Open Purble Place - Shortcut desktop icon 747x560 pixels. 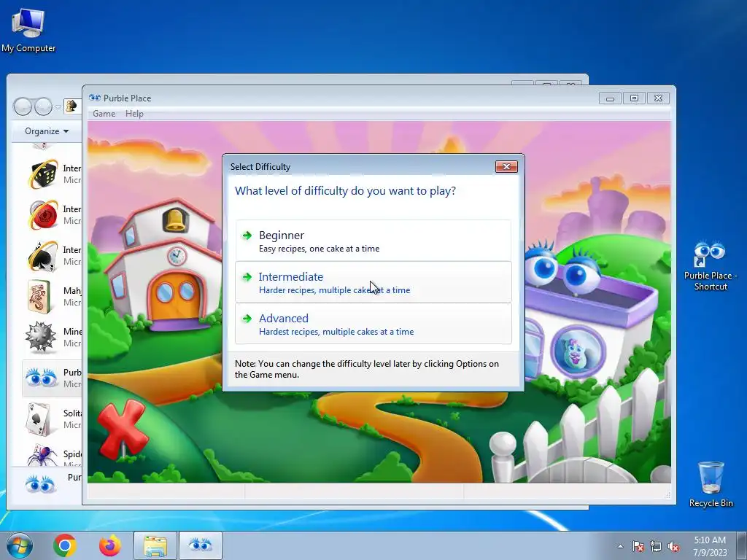click(711, 265)
